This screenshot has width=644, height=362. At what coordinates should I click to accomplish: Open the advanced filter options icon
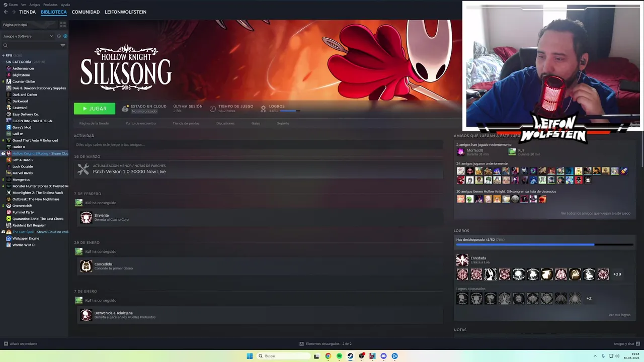[x=63, y=46]
